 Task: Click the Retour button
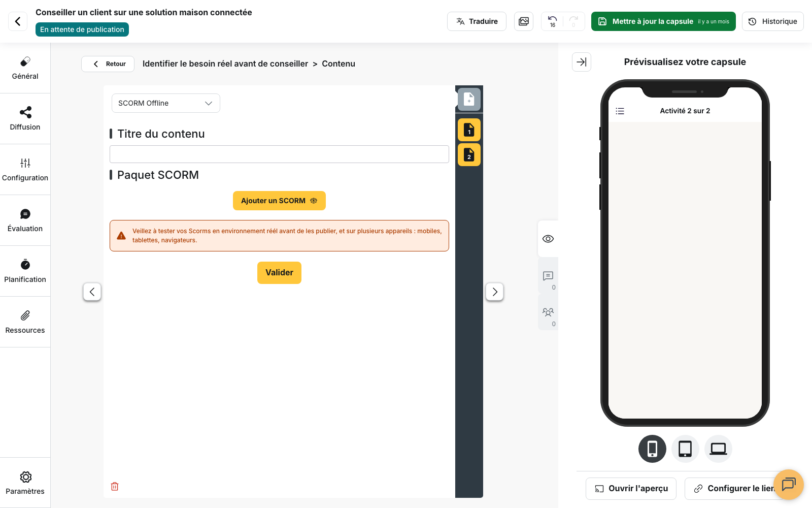point(108,64)
